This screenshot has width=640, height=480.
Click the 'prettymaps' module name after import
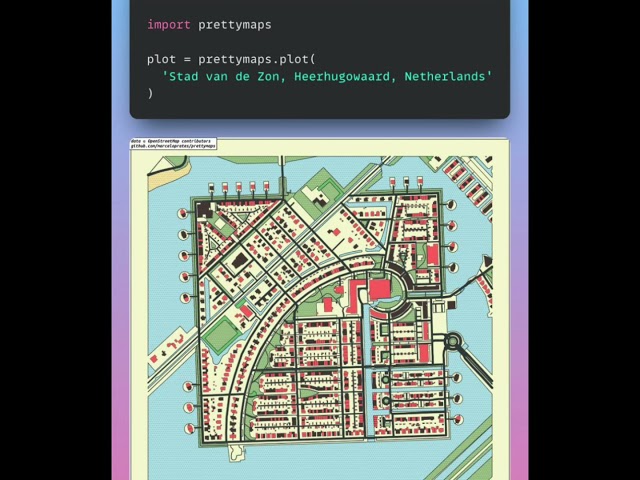[x=235, y=25]
